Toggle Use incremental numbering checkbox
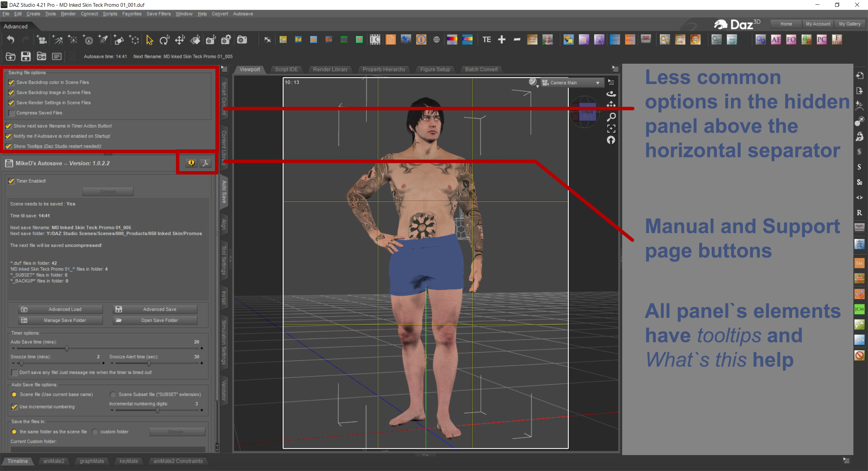This screenshot has width=868, height=471. (x=14, y=407)
